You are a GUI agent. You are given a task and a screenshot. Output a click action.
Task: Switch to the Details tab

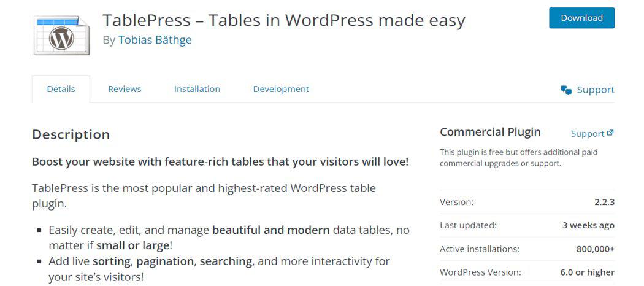[x=61, y=89]
